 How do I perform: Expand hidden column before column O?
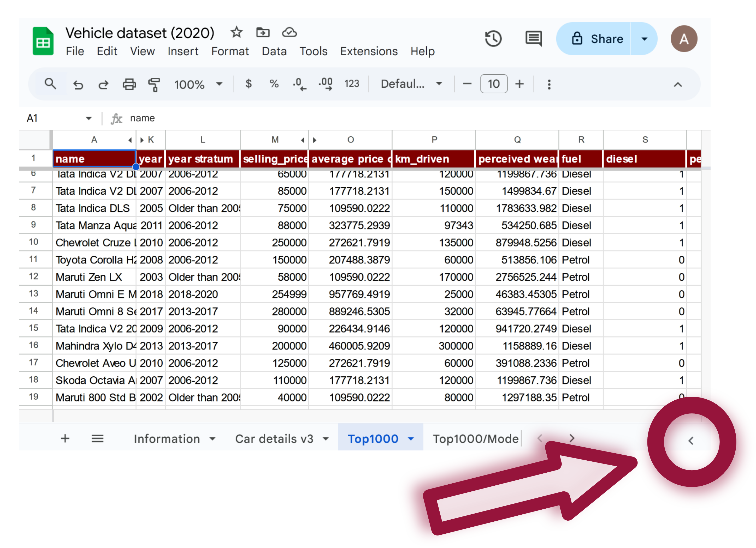click(314, 140)
